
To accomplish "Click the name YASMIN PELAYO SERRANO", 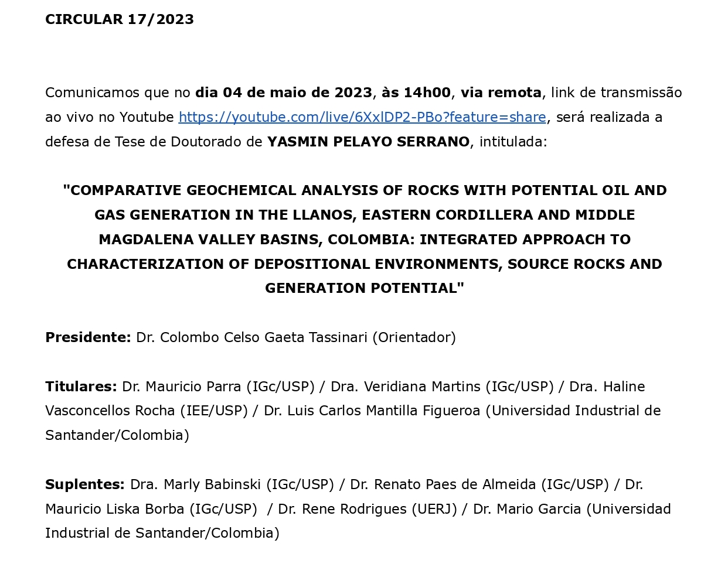I will 369,142.
